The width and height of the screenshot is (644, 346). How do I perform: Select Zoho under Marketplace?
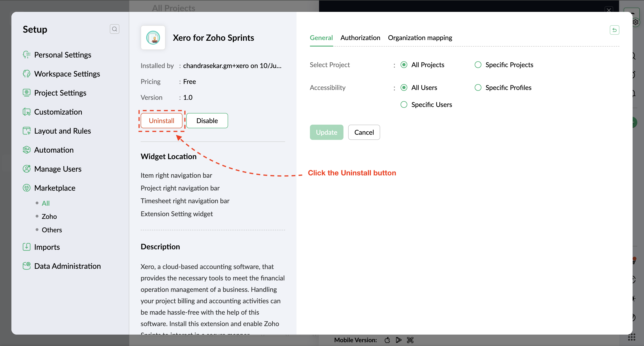(x=49, y=216)
